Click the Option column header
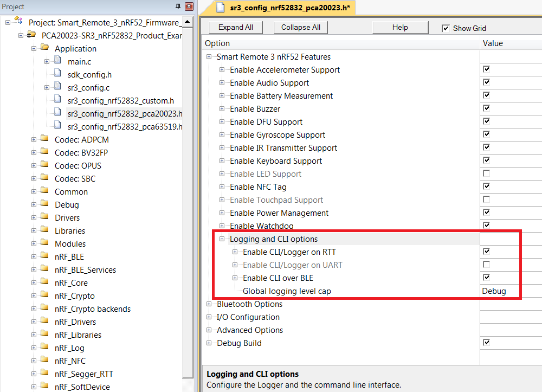This screenshot has width=542, height=392. [342, 43]
